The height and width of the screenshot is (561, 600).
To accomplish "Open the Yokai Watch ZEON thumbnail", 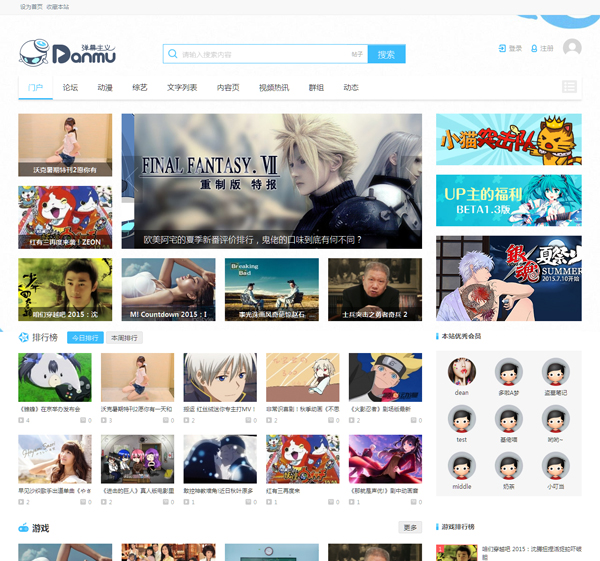I will (65, 217).
